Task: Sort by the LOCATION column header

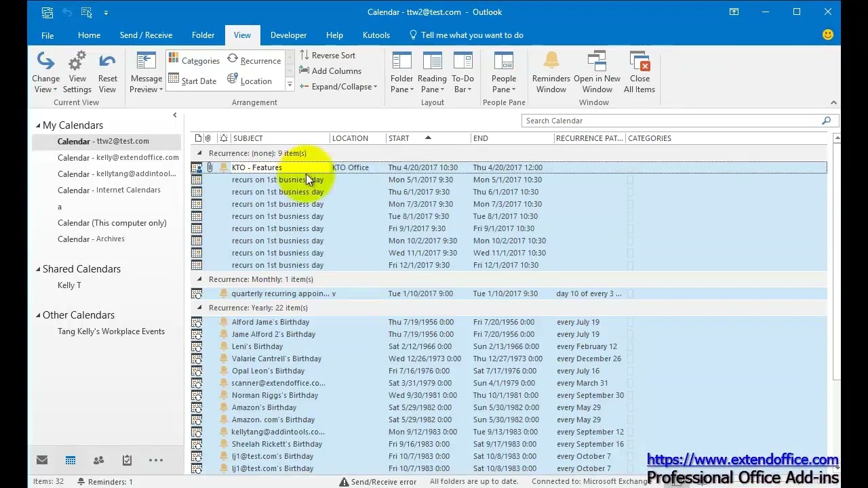Action: [x=357, y=138]
